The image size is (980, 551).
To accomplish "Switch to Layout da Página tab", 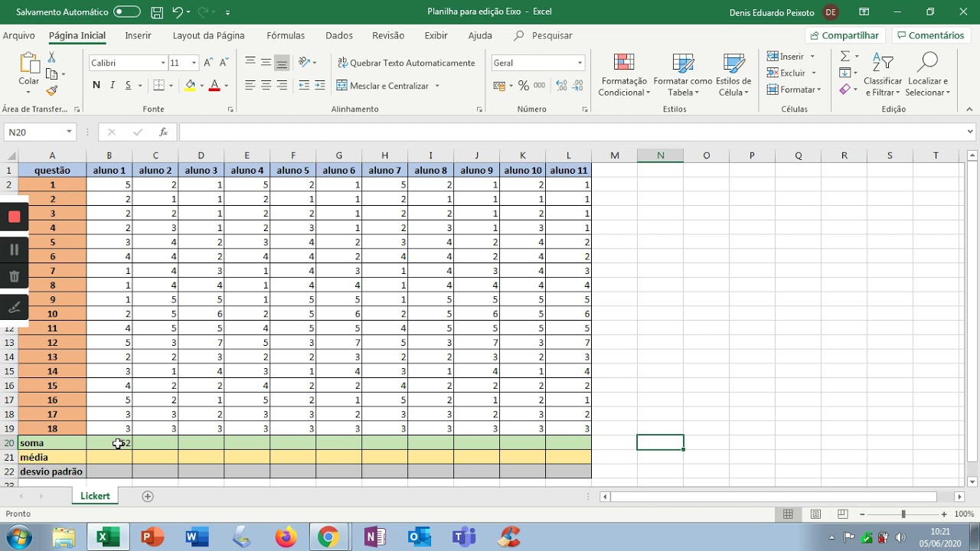I will click(x=208, y=35).
